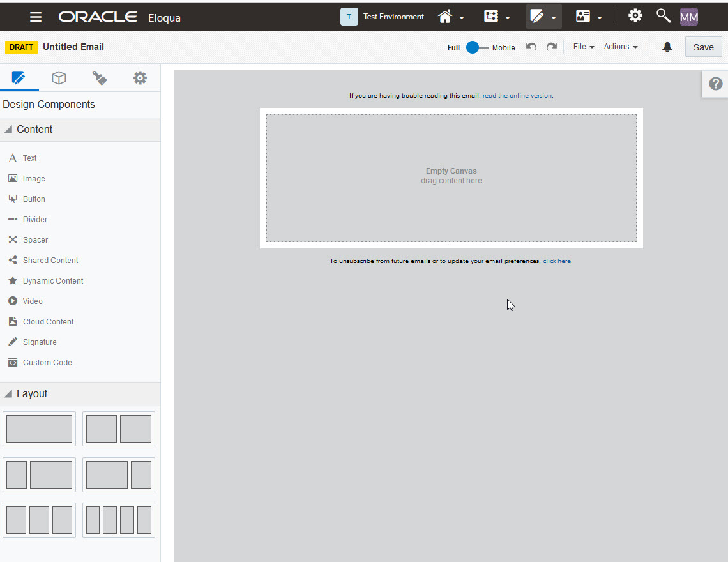728x562 pixels.
Task: Click the Test Environment label
Action: click(393, 17)
